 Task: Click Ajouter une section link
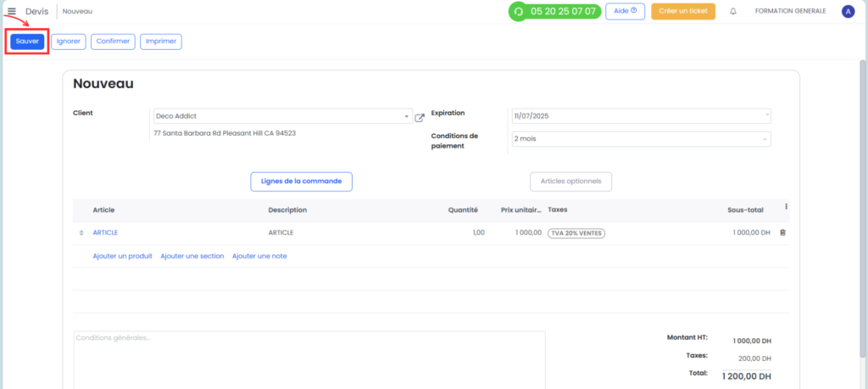(x=192, y=256)
